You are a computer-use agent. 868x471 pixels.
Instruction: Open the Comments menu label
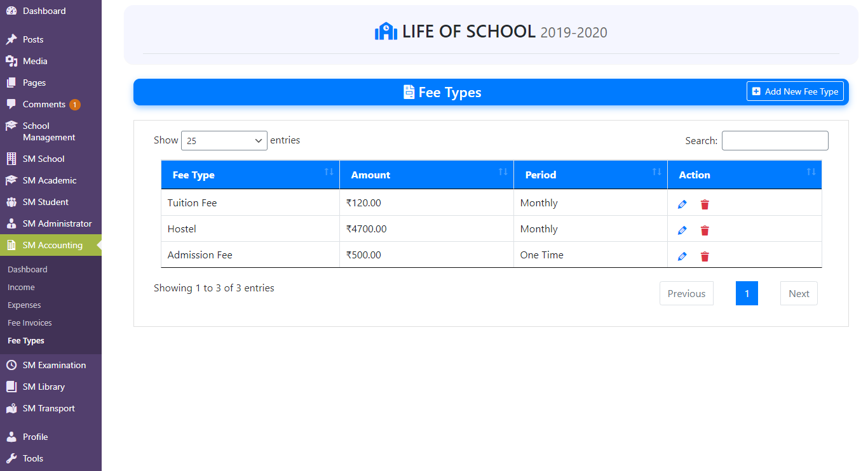tap(44, 104)
